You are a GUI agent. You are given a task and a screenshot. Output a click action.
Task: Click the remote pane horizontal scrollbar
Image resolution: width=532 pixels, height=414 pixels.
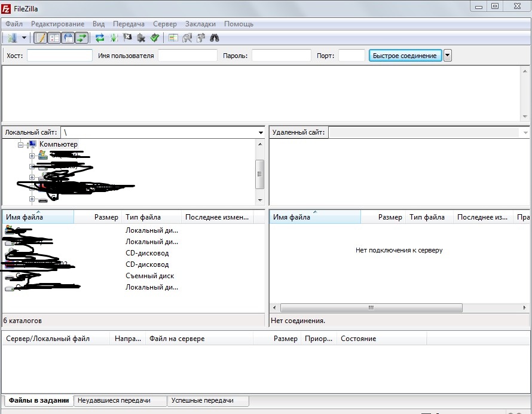point(371,308)
